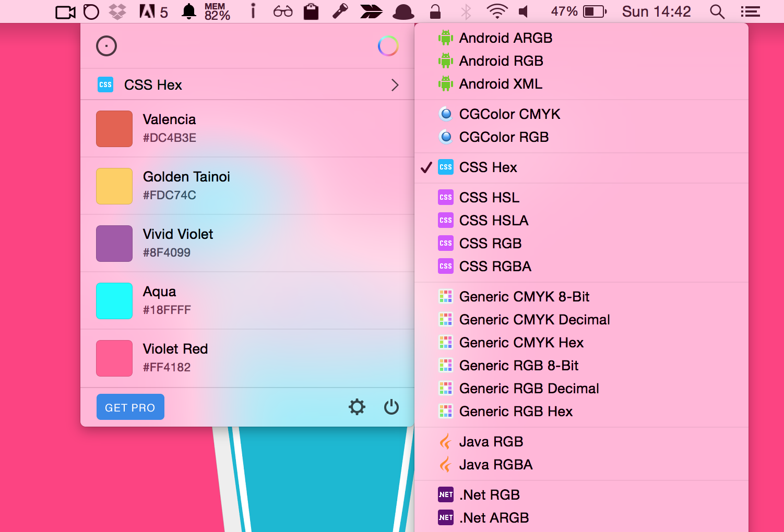This screenshot has width=784, height=532.
Task: Copy the #18FFFF hex value
Action: pyautogui.click(x=167, y=310)
